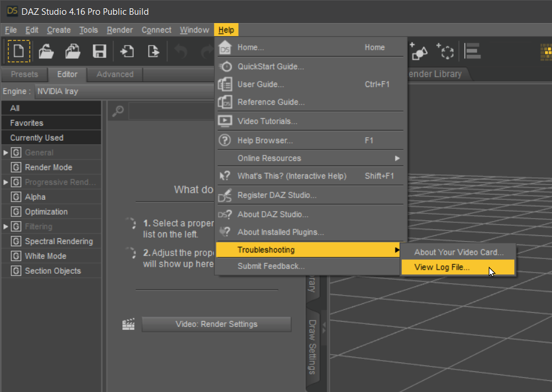Expand the Troubleshooting submenu
Screen dimensions: 552x392
[309, 250]
